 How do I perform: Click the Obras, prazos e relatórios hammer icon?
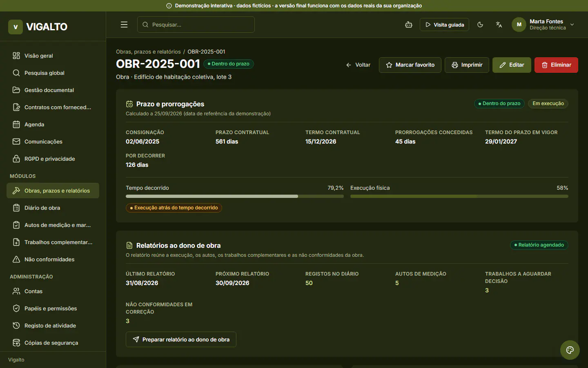point(16,191)
